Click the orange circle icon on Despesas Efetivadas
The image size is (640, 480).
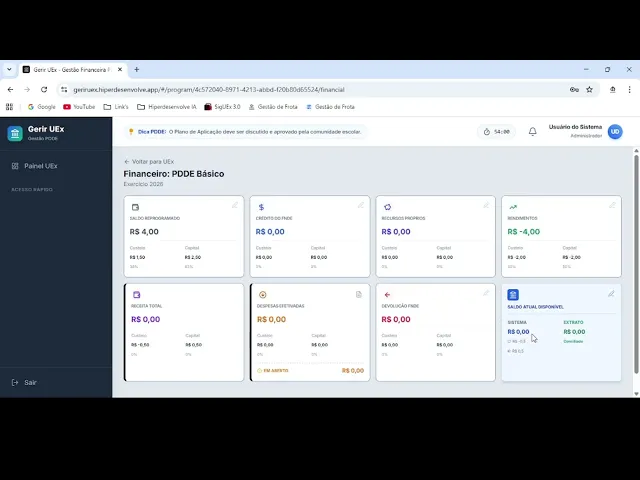pyautogui.click(x=262, y=294)
